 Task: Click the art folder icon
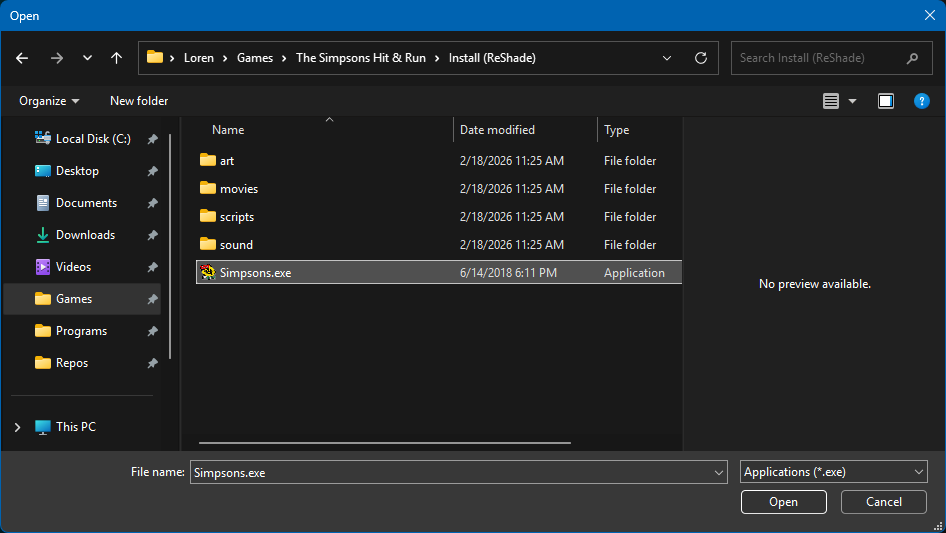208,160
